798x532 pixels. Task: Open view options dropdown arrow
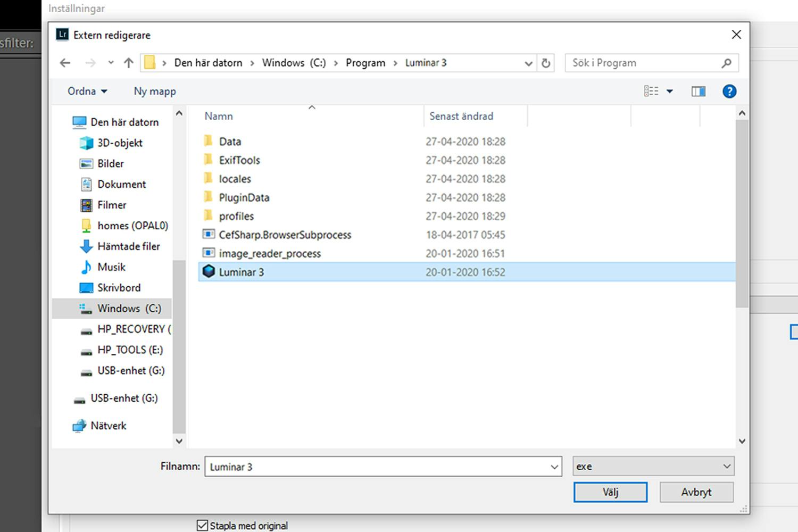click(670, 92)
